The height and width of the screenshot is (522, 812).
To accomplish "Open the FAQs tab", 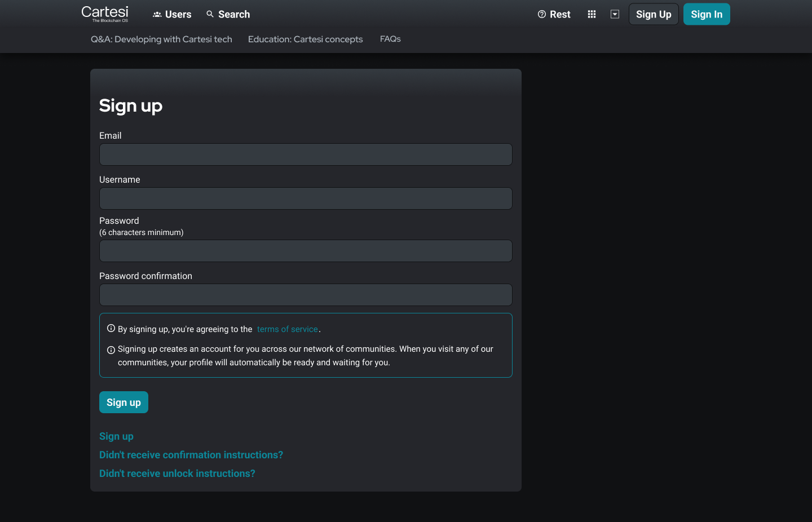I will click(x=390, y=39).
